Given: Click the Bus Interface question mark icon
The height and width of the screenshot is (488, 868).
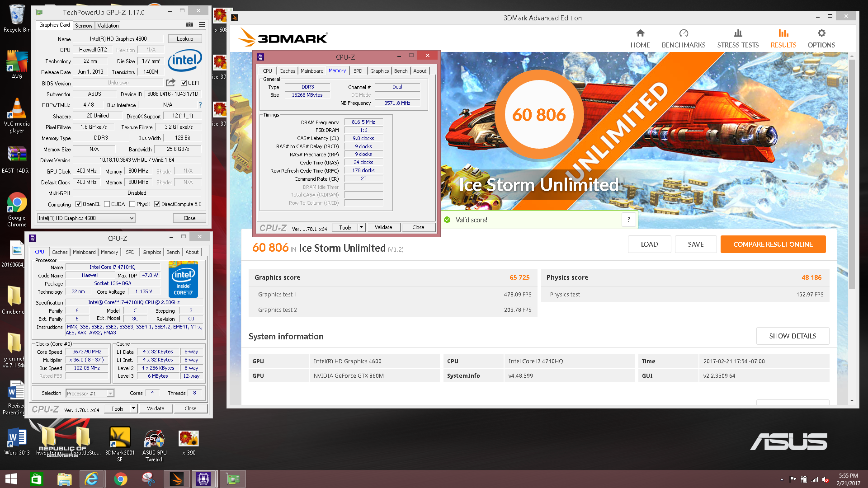Looking at the screenshot, I should [200, 105].
